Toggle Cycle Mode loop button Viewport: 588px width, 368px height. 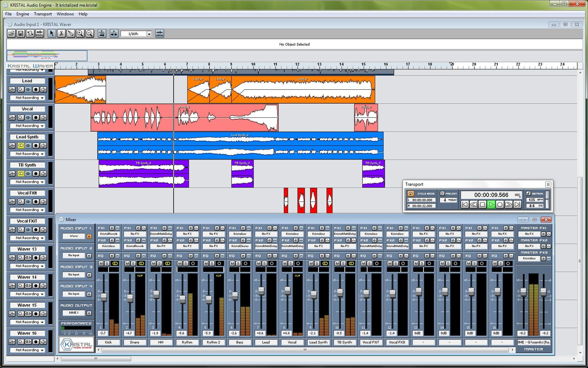[411, 193]
